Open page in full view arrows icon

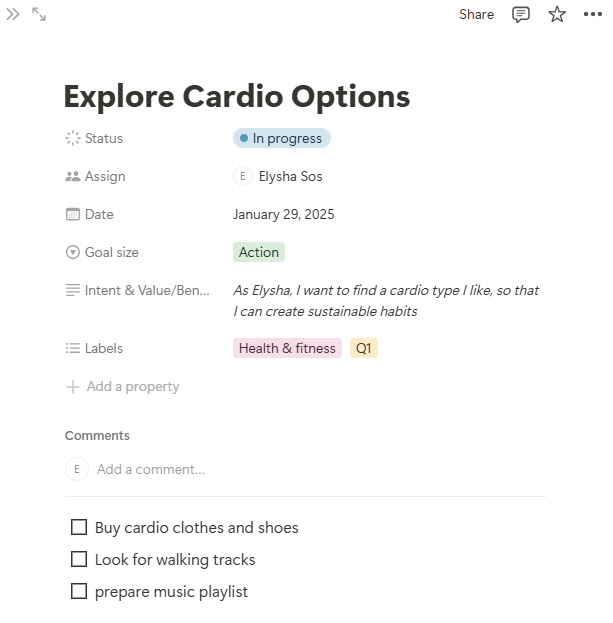[x=39, y=14]
